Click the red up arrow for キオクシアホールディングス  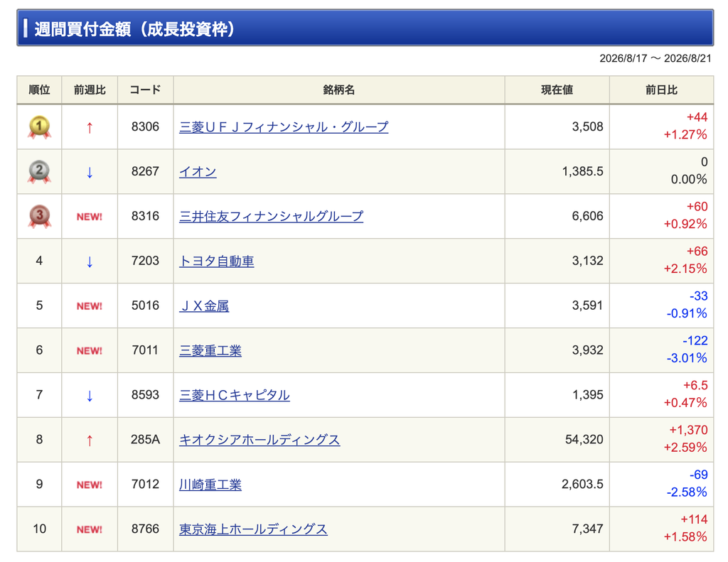(x=90, y=441)
